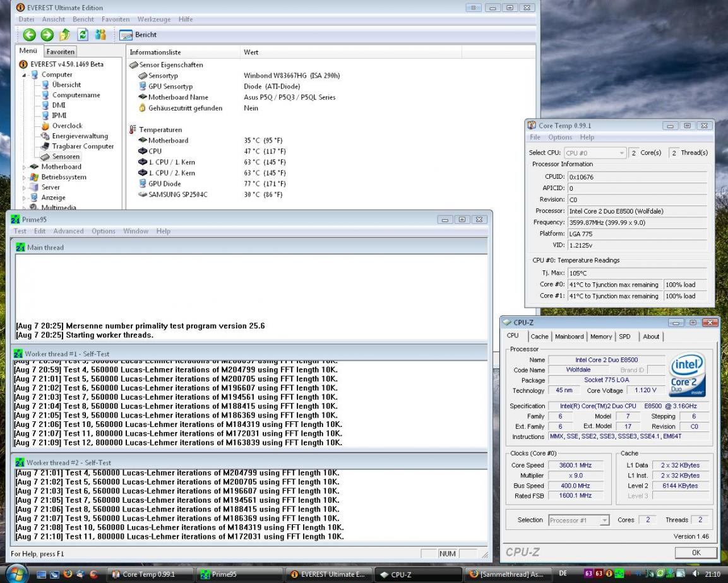Viewport: 728px width, 583px height.
Task: Click the OK button in CPU-Z
Action: point(696,553)
